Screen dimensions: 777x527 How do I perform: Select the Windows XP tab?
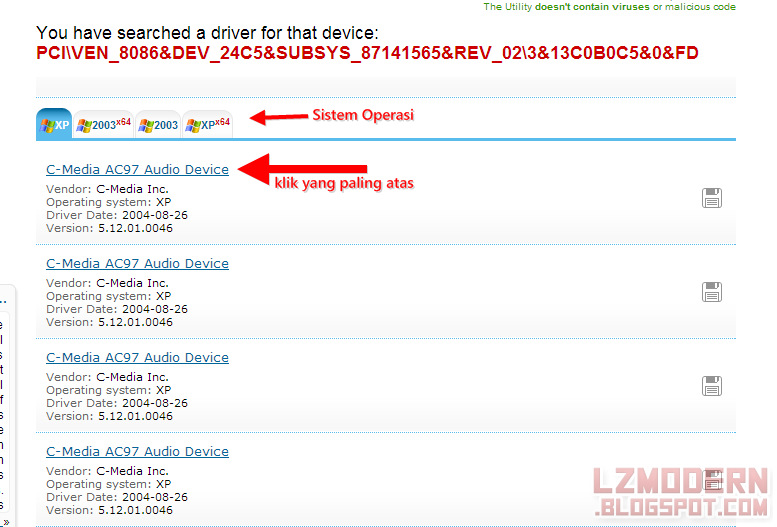54,124
